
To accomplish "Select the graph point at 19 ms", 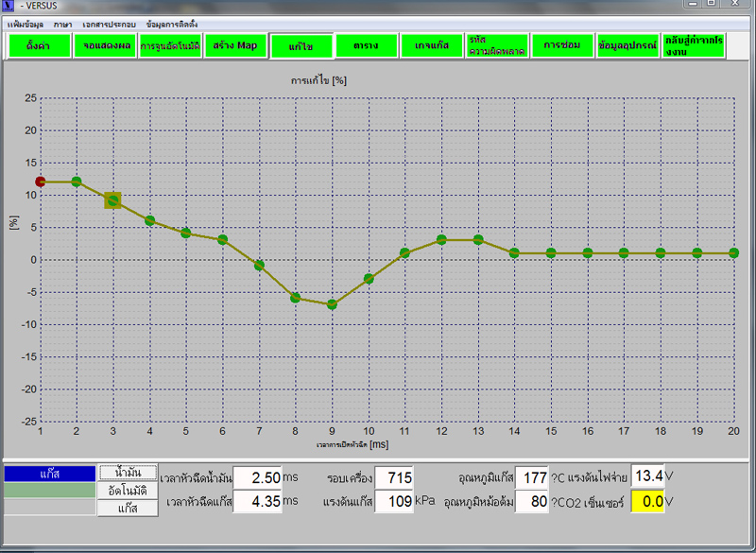I will click(x=697, y=252).
